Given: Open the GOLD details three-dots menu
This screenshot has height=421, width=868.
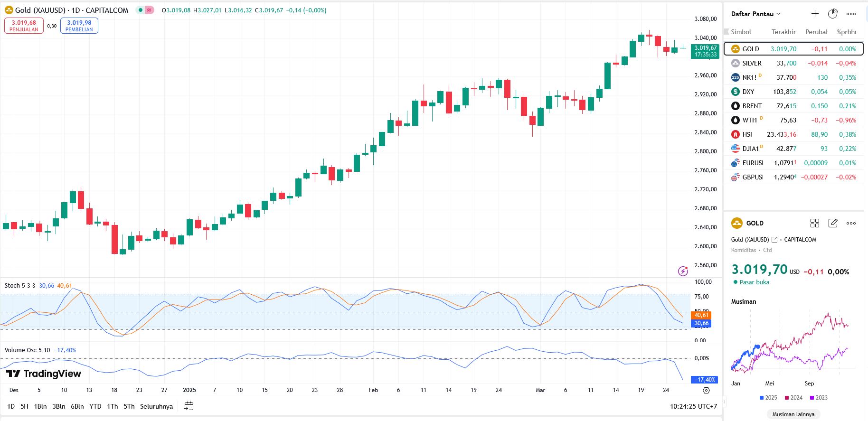Looking at the screenshot, I should coord(851,223).
